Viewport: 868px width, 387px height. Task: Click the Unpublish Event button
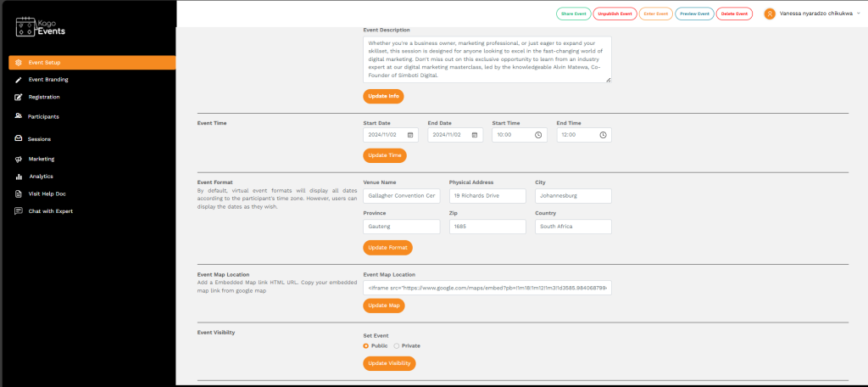615,14
